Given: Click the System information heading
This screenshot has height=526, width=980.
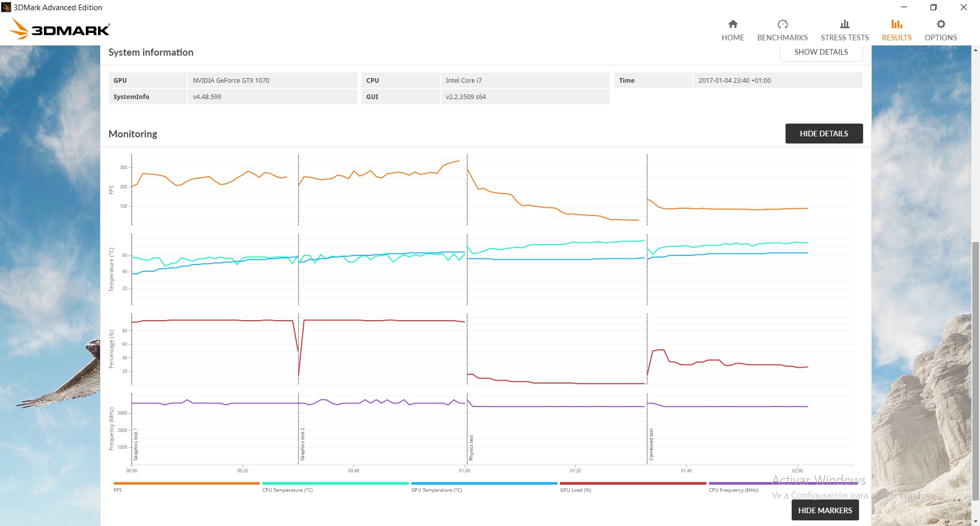Looking at the screenshot, I should [x=151, y=52].
